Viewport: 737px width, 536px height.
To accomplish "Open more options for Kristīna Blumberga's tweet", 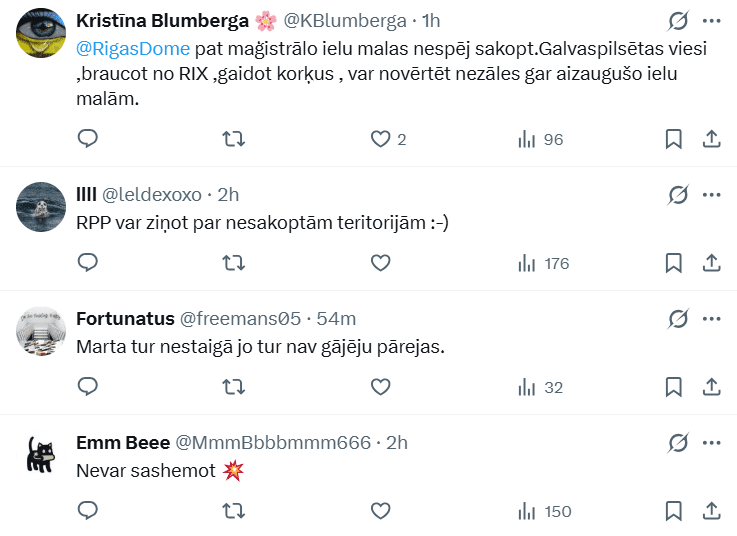I will point(711,21).
